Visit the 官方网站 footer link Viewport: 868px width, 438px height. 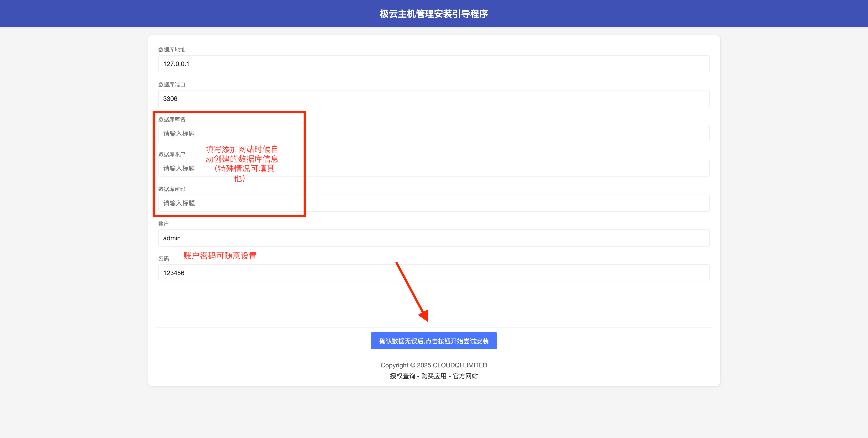(465, 376)
